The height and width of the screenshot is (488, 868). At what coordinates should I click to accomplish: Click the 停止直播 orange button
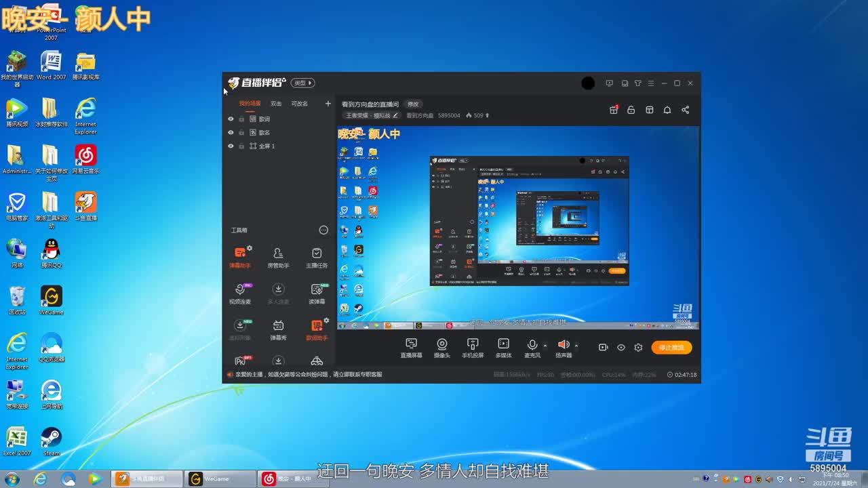point(671,348)
